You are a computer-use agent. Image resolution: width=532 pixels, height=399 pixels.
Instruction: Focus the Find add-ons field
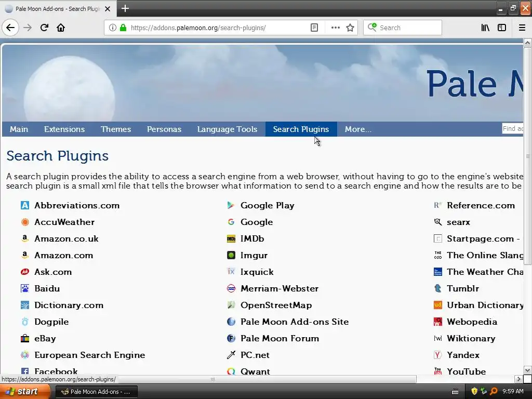pos(513,128)
